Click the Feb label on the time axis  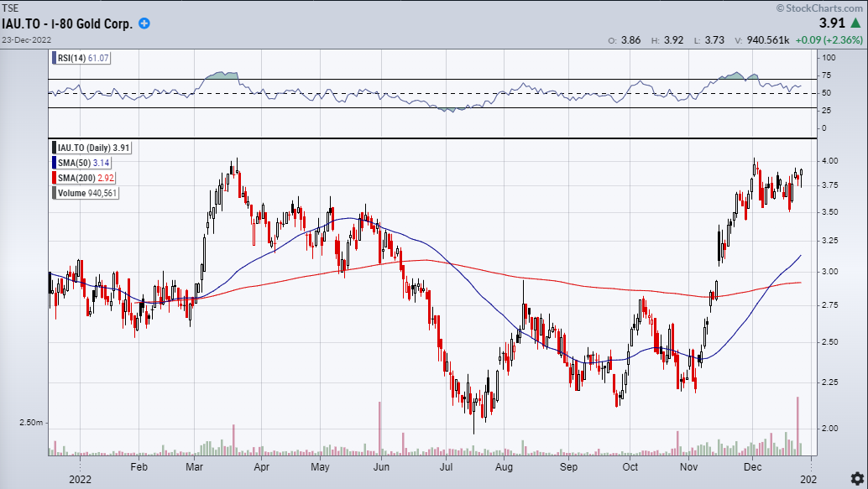point(139,467)
